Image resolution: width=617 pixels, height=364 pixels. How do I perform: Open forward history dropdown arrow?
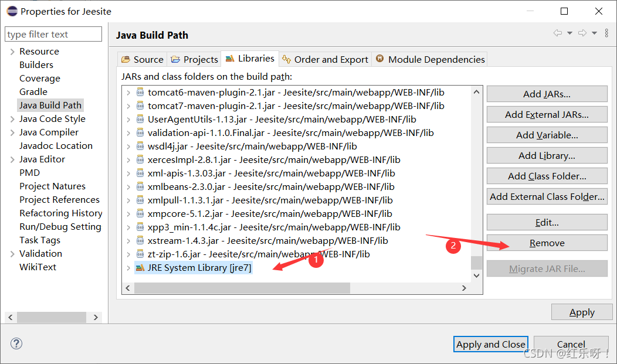(x=594, y=33)
